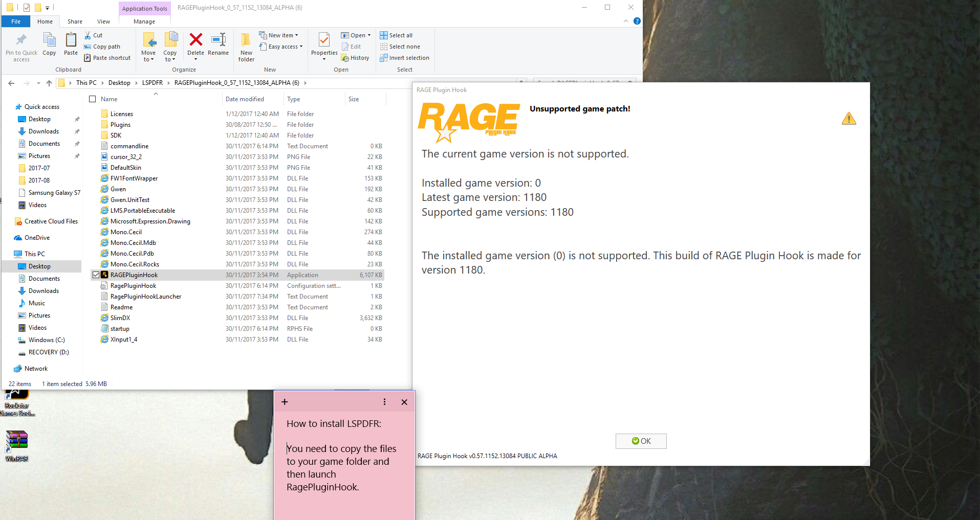Click Paste shortcut in the ribbon

(x=107, y=58)
